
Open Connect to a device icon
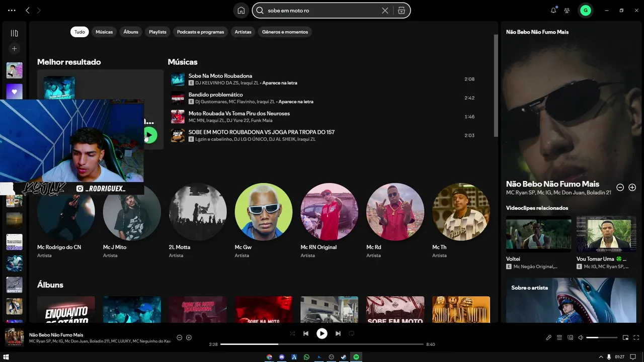(570, 337)
